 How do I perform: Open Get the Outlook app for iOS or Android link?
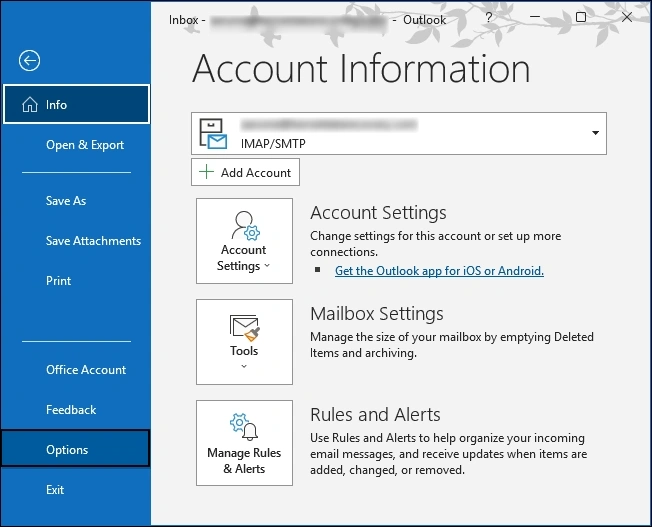pyautogui.click(x=439, y=271)
